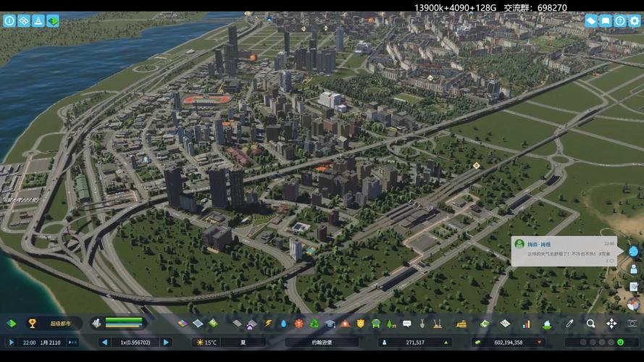Toggle the play/pause simulation button
The image size is (644, 362).
[x=11, y=342]
